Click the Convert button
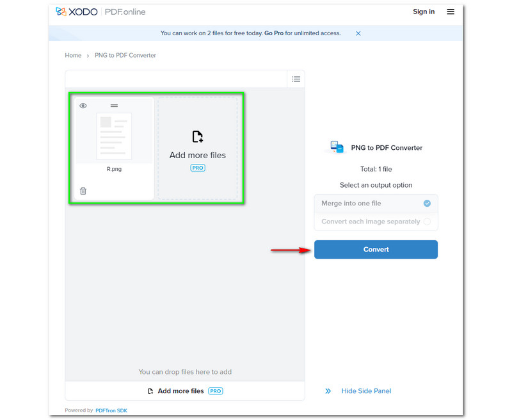The image size is (512, 420). tap(376, 250)
